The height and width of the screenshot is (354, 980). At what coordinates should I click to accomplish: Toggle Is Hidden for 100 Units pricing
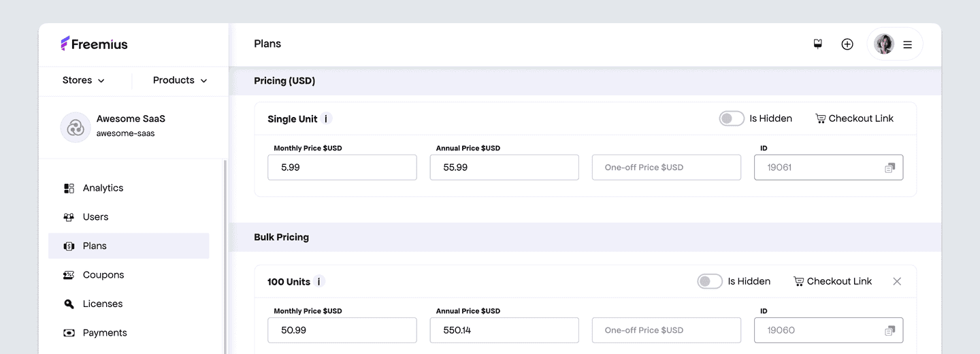710,282
